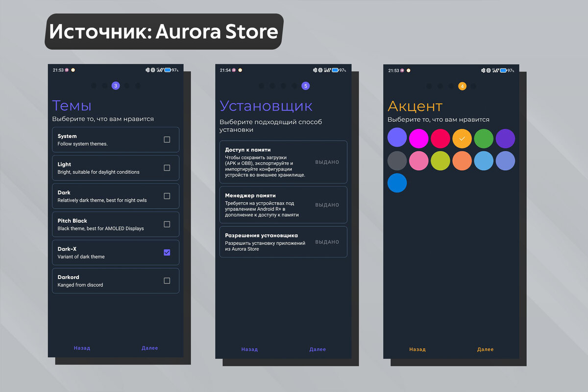
Task: Uncheck the Dark-X theme checkbox
Action: pos(167,253)
